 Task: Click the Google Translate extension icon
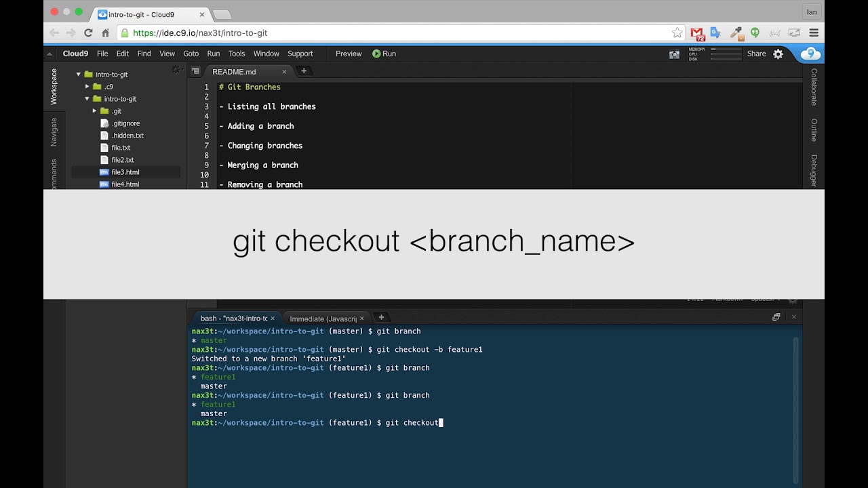coord(715,33)
